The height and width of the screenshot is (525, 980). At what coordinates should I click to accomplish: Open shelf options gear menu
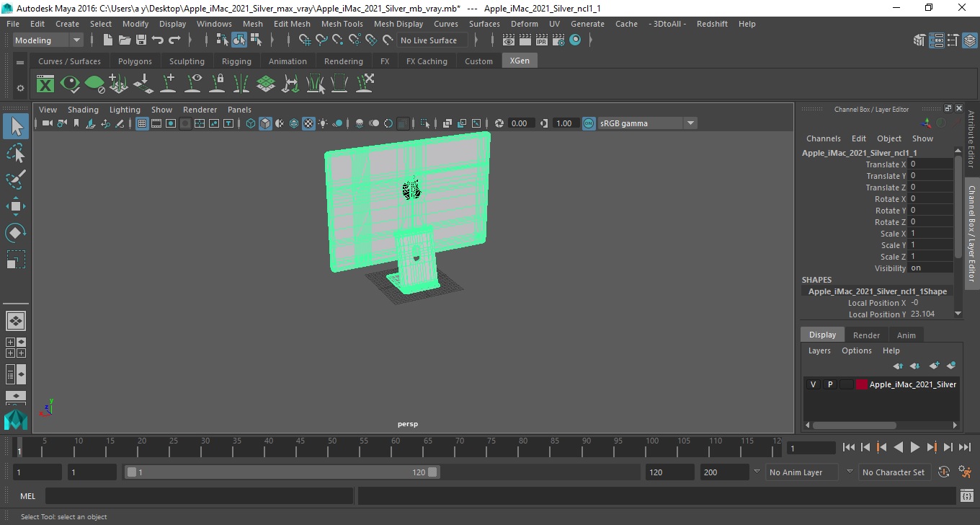[20, 89]
